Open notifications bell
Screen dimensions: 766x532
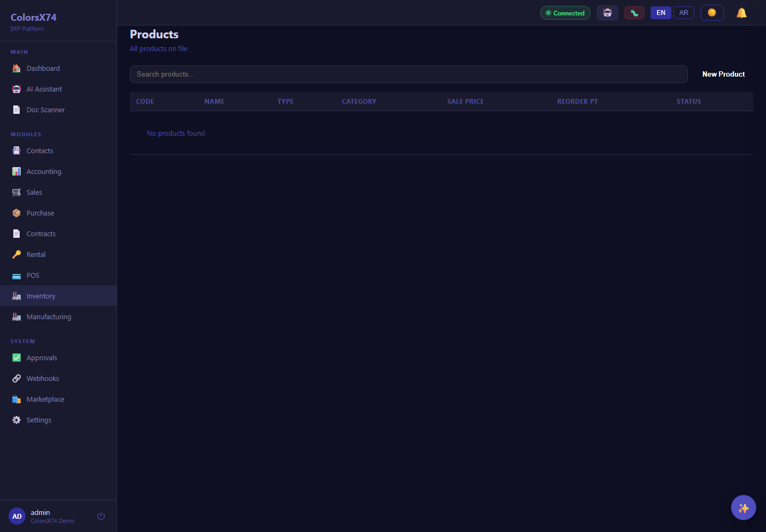(x=742, y=13)
